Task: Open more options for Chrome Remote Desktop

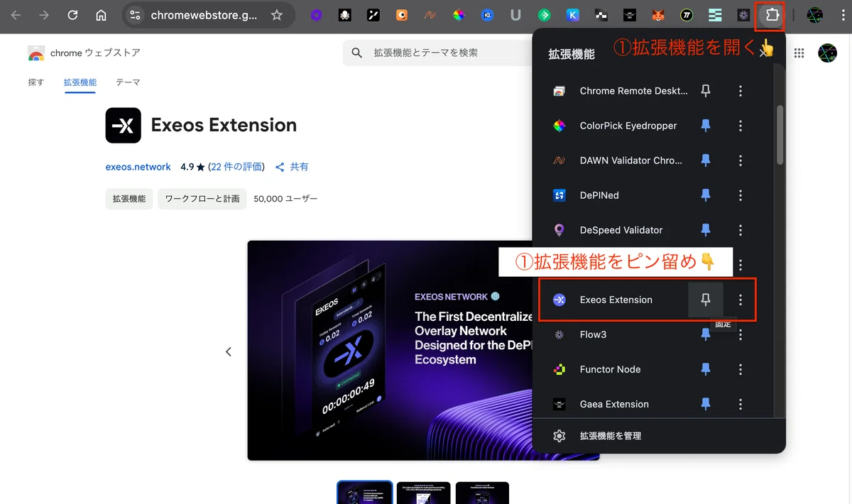Action: pyautogui.click(x=741, y=91)
